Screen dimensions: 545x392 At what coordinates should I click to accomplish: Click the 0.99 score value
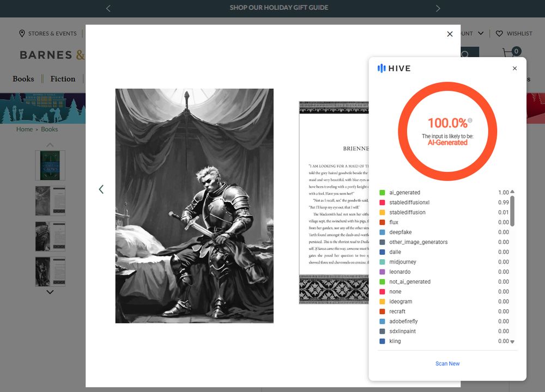click(x=503, y=203)
